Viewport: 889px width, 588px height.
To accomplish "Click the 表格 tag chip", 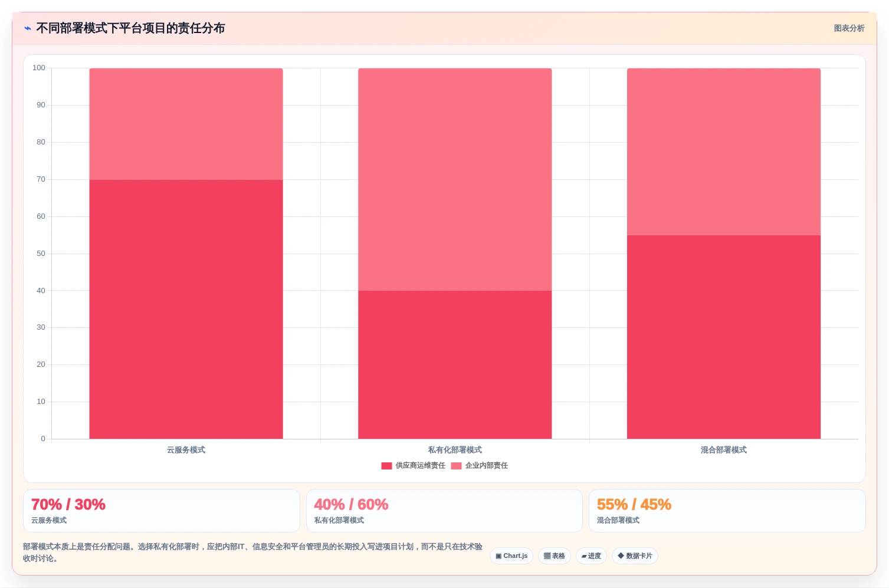I will coord(555,556).
